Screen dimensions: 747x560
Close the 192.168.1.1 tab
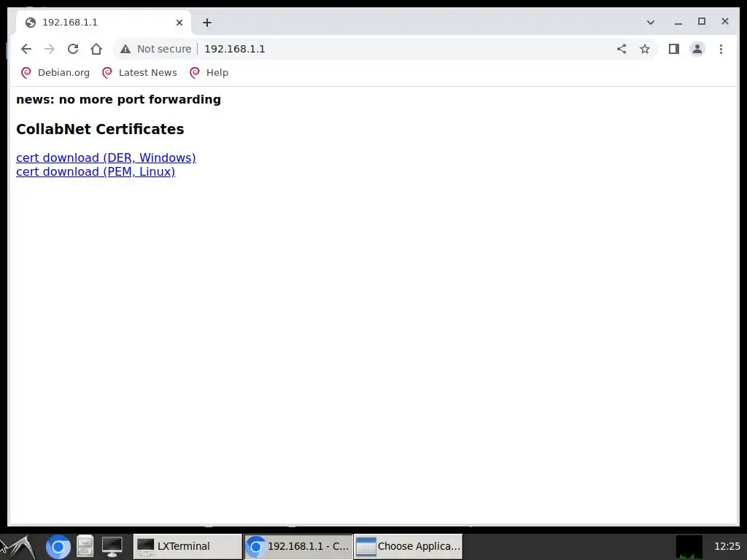[179, 23]
